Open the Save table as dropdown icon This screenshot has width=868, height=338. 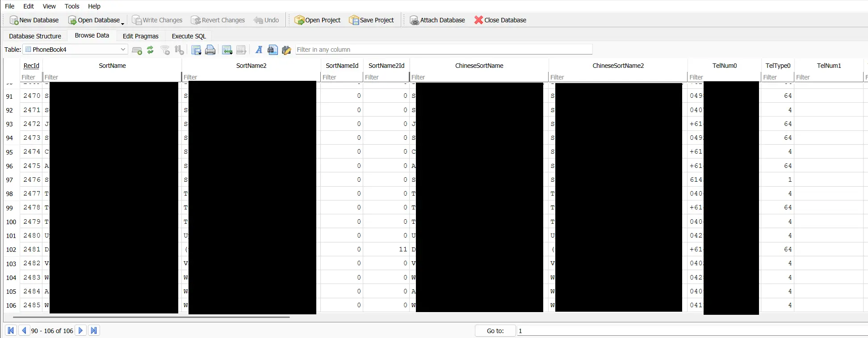(x=196, y=50)
